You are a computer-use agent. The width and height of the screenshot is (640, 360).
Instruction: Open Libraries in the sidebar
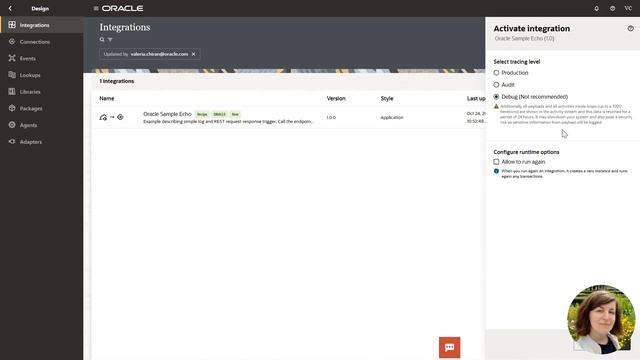click(x=42, y=92)
